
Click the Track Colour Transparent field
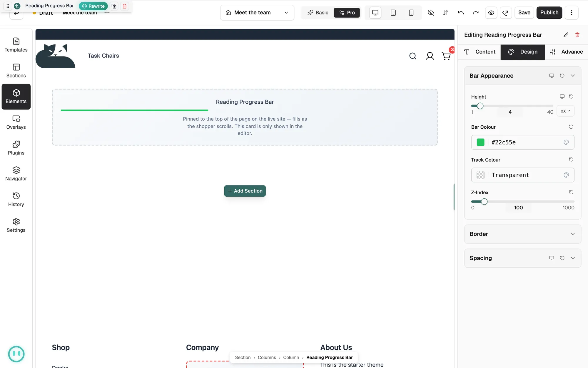pos(522,175)
